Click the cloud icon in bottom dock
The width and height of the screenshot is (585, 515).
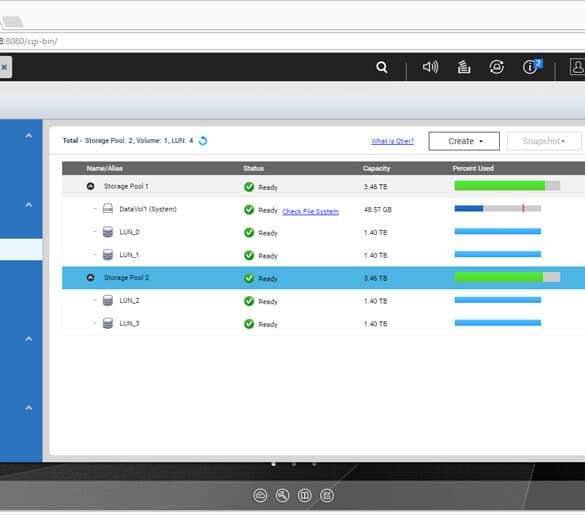260,496
